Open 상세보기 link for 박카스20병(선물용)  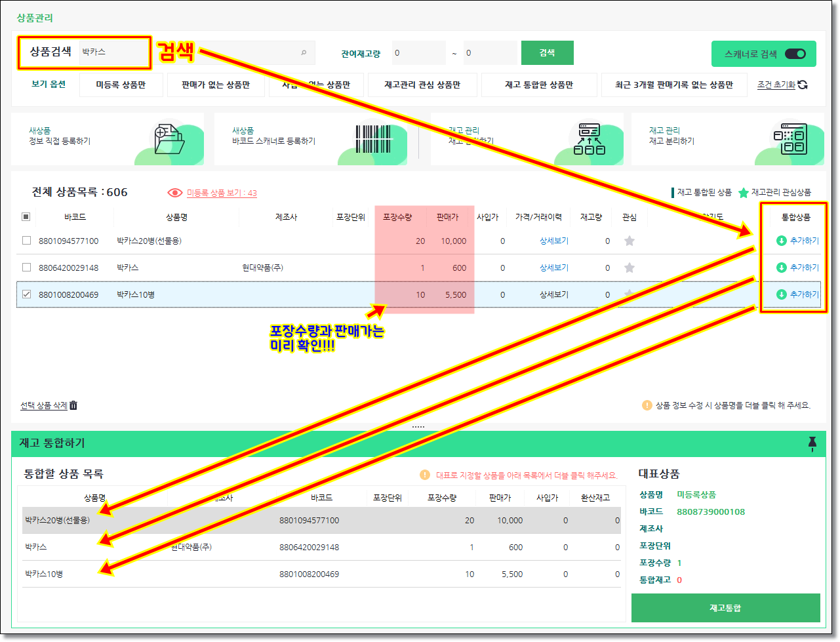(553, 241)
